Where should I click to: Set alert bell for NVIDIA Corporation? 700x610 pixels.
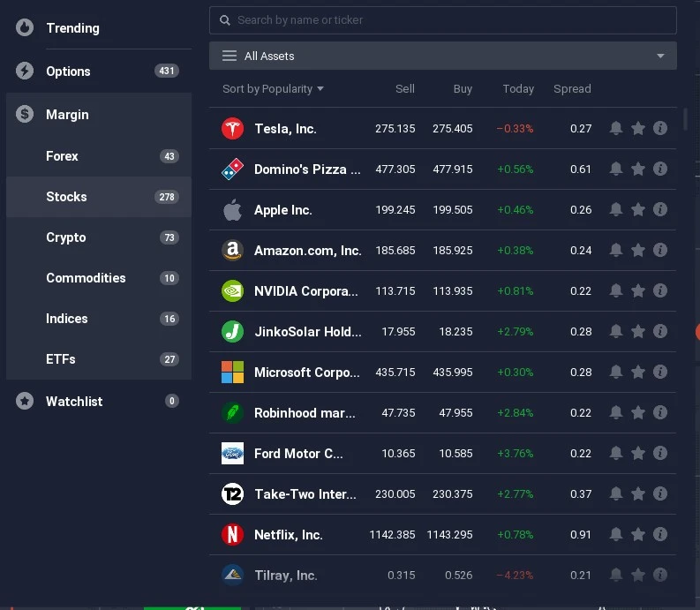pyautogui.click(x=616, y=291)
